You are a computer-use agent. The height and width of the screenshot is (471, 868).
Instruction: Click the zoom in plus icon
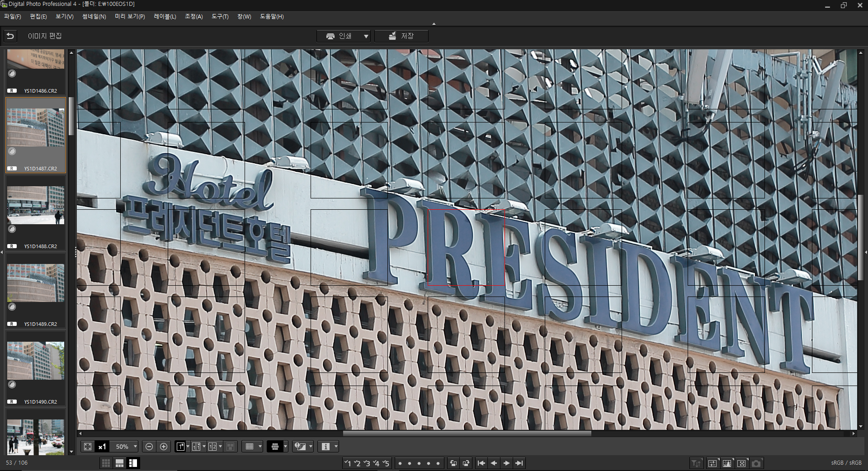tap(164, 447)
